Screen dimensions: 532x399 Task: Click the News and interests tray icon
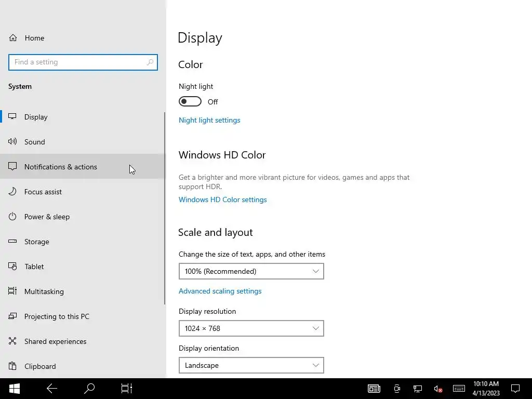tap(374, 389)
